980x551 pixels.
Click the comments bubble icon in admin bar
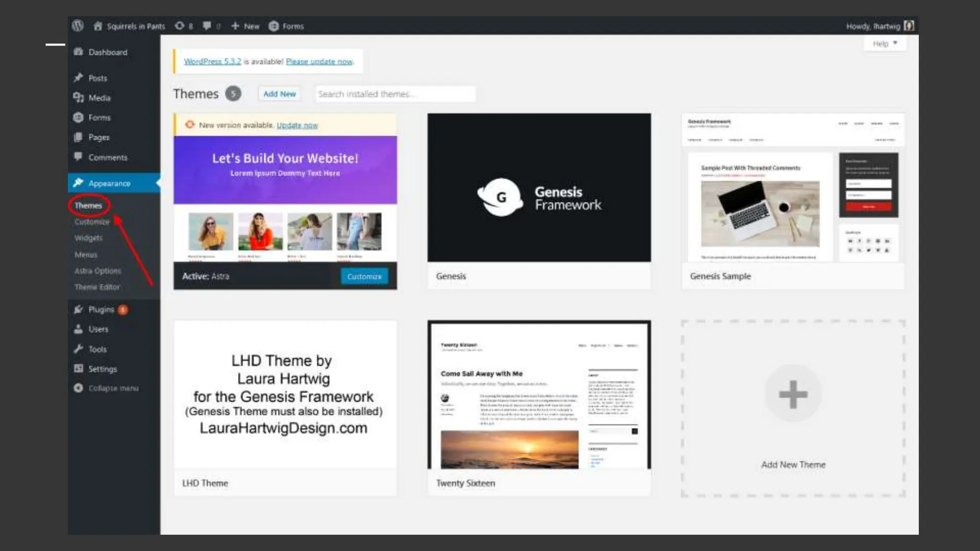(207, 26)
